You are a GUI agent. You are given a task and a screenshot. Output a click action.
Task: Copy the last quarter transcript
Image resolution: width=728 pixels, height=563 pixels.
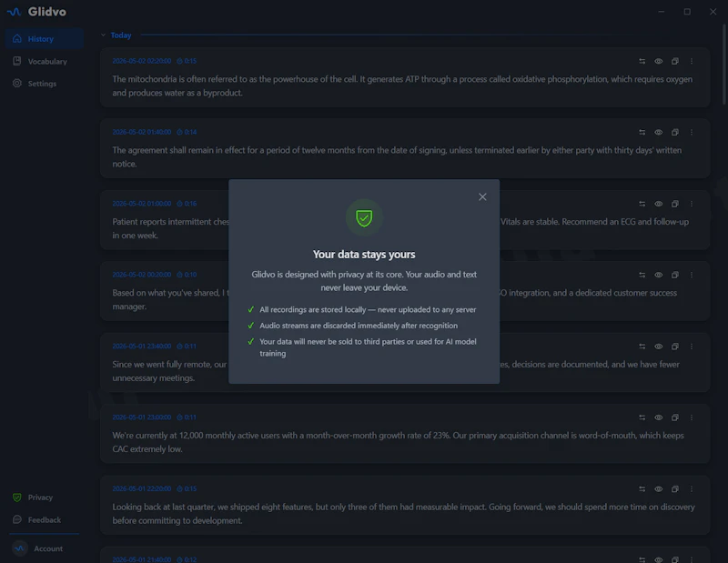(675, 488)
